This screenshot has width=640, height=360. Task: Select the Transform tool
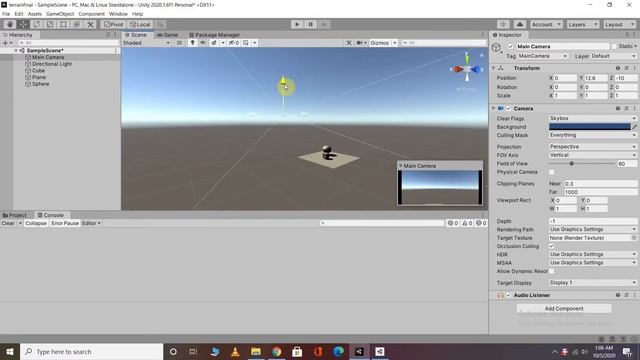pyautogui.click(x=77, y=24)
